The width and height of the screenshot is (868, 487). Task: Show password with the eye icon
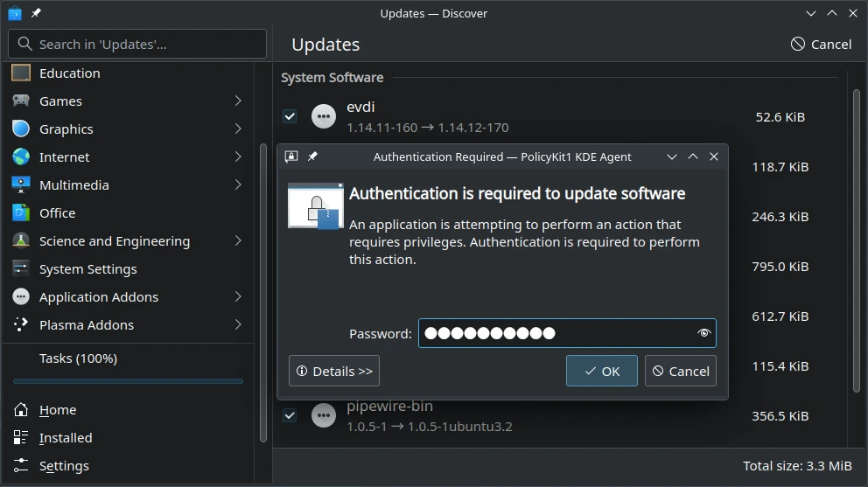tap(703, 333)
